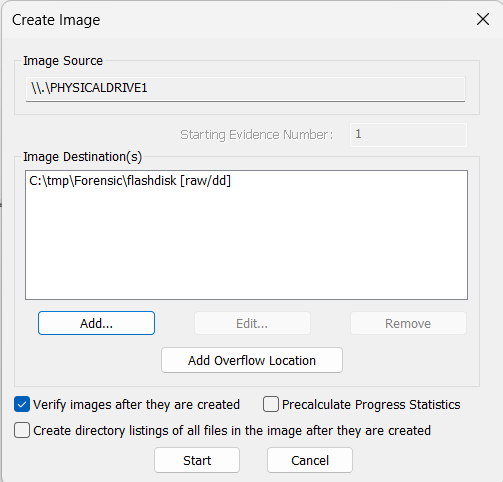Cancel the Create Image dialog

[x=310, y=460]
